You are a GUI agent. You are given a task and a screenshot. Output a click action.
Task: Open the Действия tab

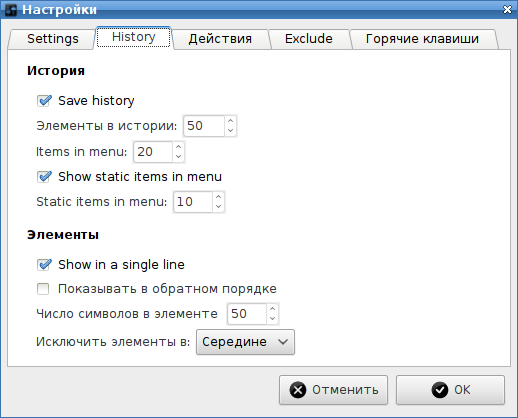[x=220, y=39]
